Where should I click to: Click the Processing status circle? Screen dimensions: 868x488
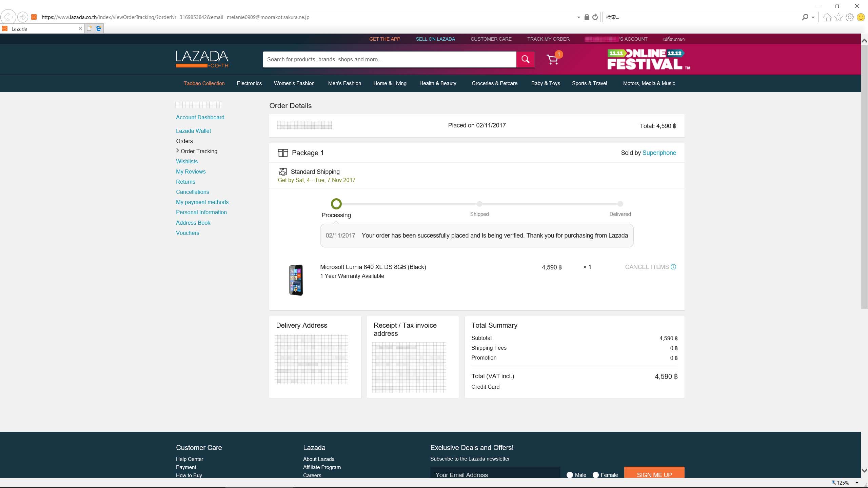pos(336,204)
